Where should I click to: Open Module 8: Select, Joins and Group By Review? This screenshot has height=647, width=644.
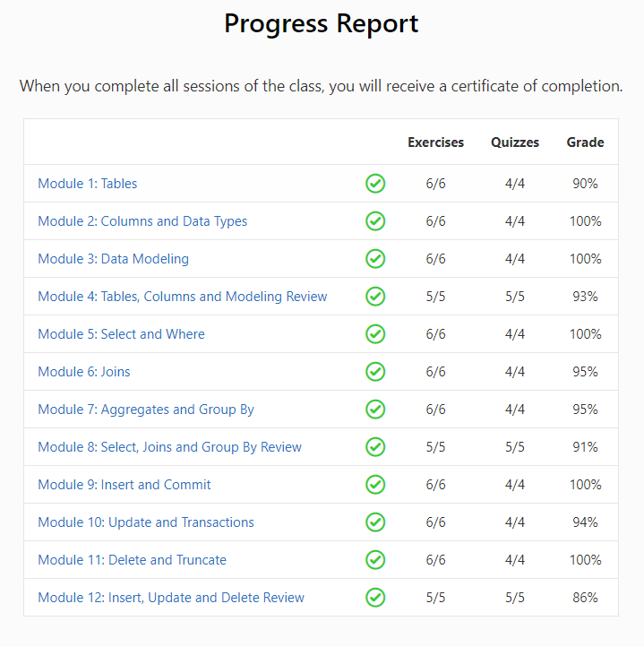(x=169, y=447)
